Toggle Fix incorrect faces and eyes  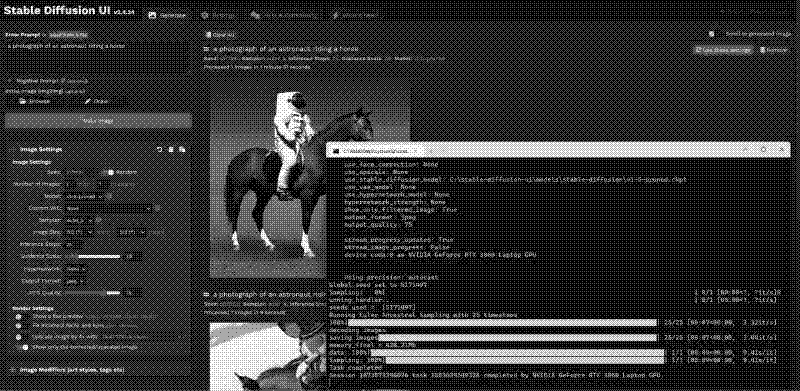tap(21, 325)
